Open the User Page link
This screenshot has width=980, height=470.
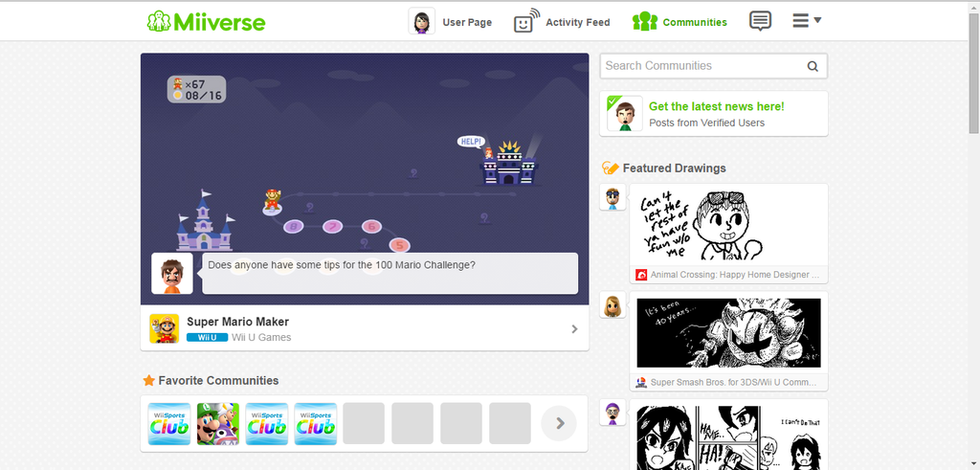tap(467, 23)
